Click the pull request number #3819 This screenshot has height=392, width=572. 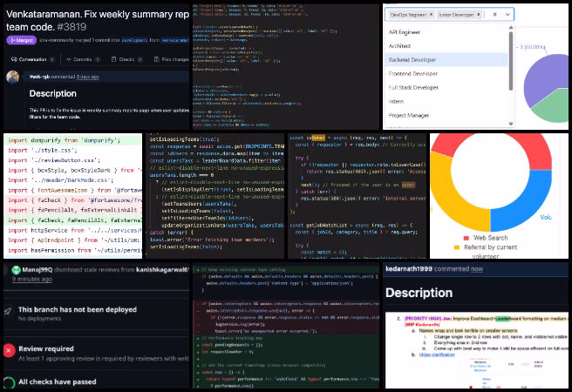pyautogui.click(x=71, y=27)
